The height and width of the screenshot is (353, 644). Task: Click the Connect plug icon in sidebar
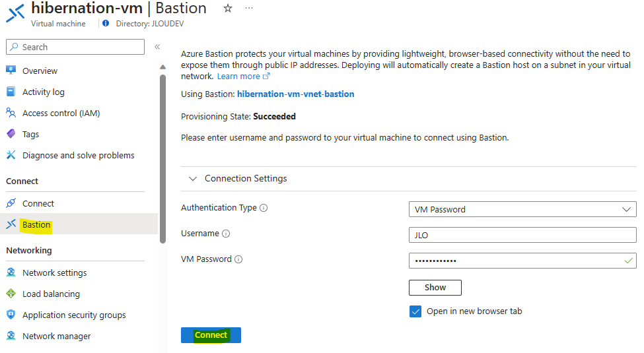tap(11, 203)
